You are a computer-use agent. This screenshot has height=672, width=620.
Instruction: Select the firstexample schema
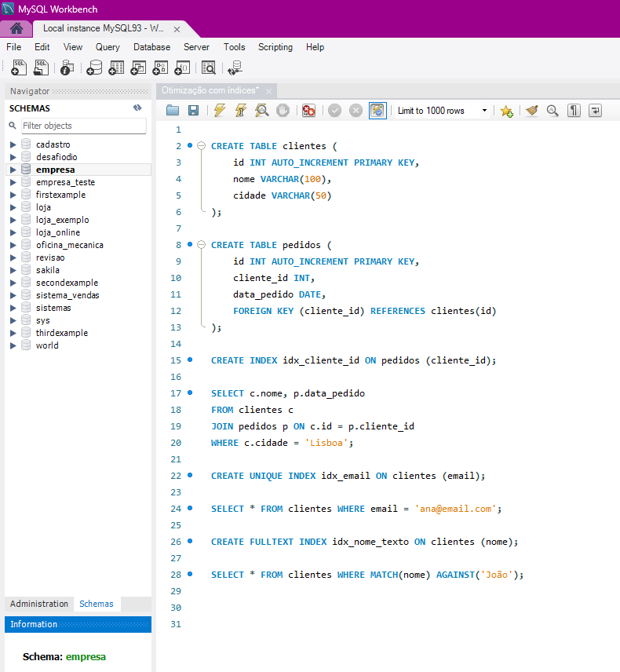[61, 195]
